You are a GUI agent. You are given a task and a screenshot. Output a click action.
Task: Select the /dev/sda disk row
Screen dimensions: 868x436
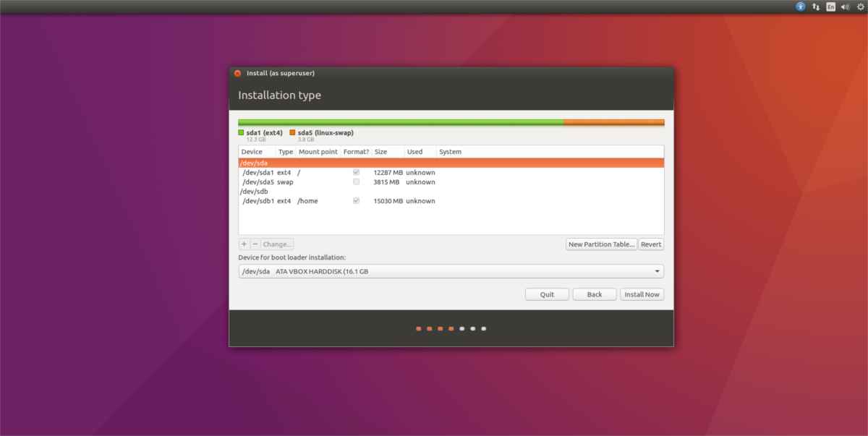point(451,163)
